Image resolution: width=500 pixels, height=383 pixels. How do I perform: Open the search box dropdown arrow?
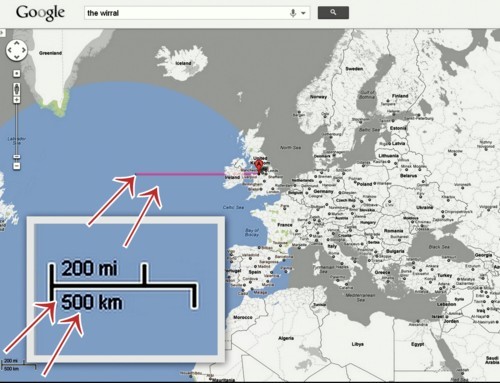pos(303,13)
